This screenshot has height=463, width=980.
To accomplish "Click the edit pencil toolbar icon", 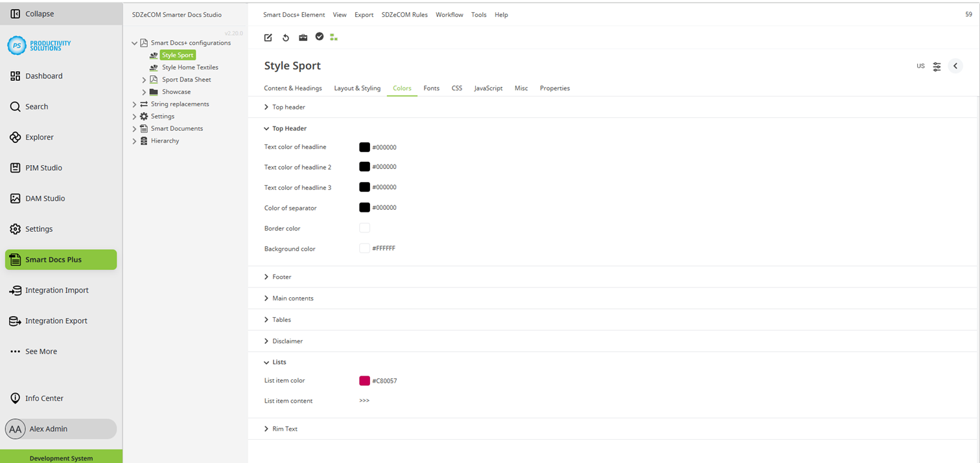I will click(268, 38).
